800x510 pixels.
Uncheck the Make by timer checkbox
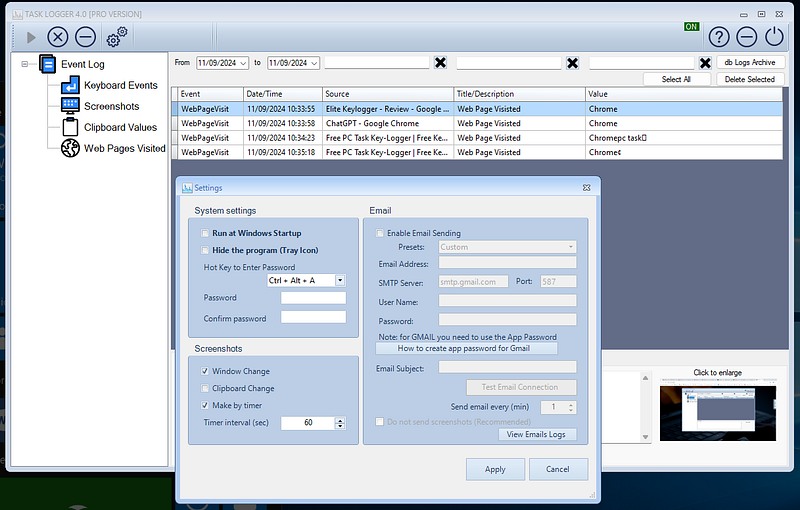click(205, 405)
